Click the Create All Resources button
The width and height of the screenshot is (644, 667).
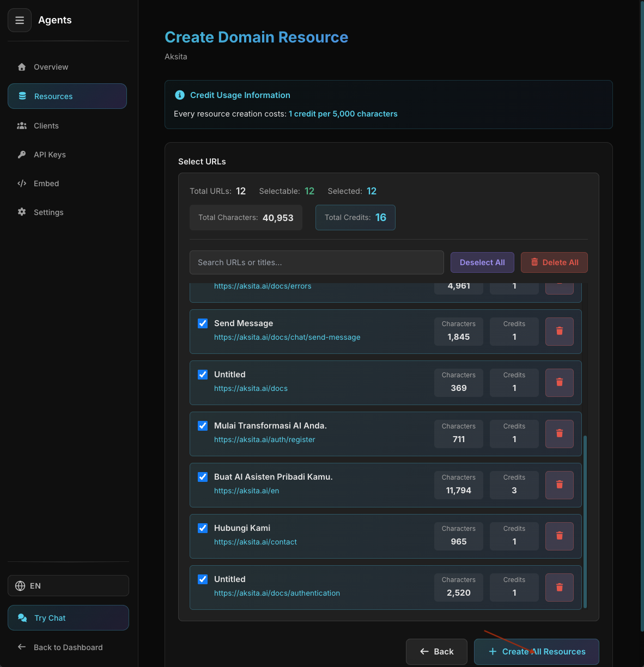point(536,651)
